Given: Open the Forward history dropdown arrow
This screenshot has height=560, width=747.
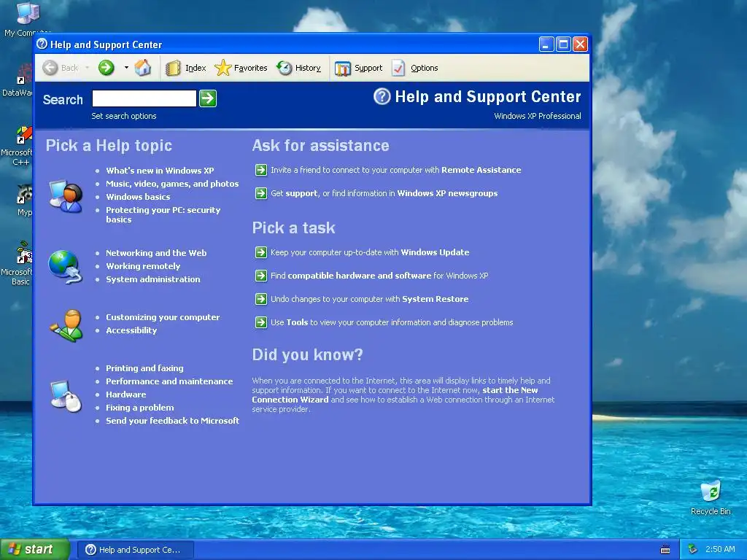Looking at the screenshot, I should 126,68.
